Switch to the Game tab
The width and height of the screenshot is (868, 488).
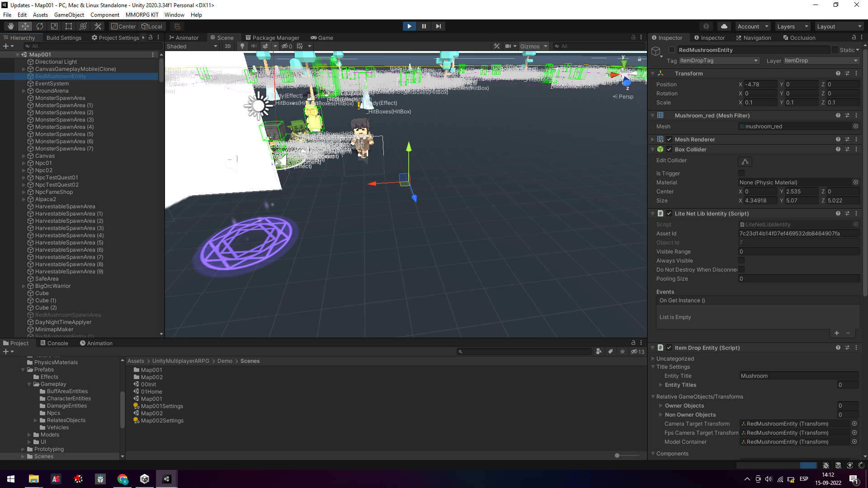(322, 38)
